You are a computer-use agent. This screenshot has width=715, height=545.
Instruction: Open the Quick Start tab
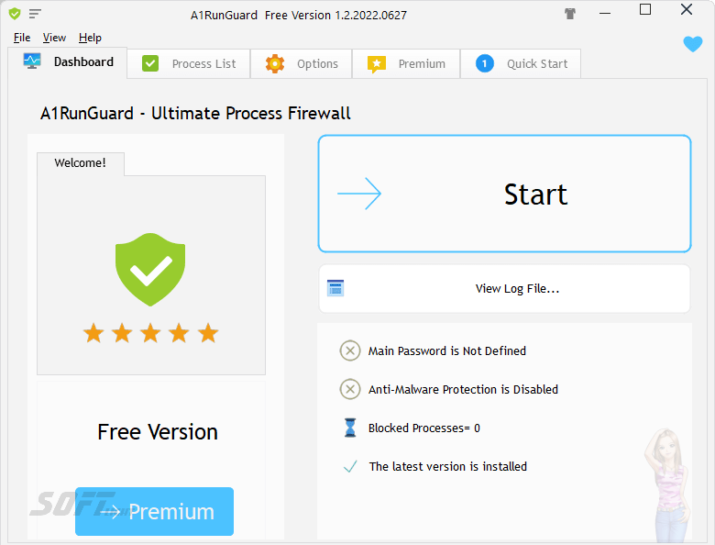(x=521, y=63)
